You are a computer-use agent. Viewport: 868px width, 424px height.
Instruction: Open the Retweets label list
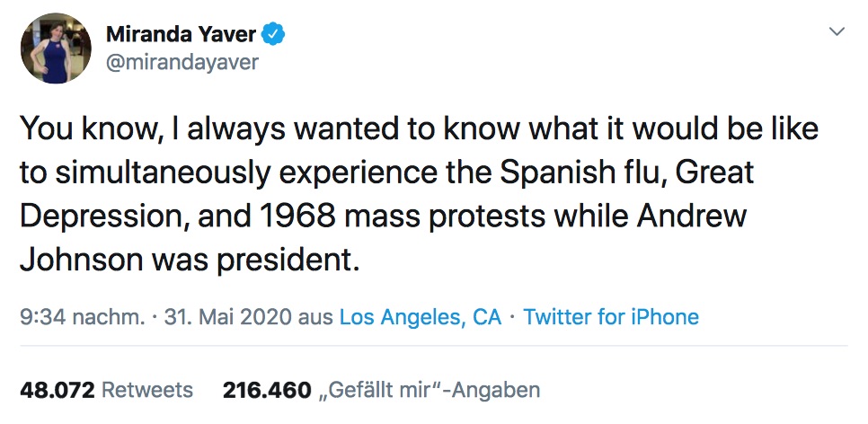147,390
